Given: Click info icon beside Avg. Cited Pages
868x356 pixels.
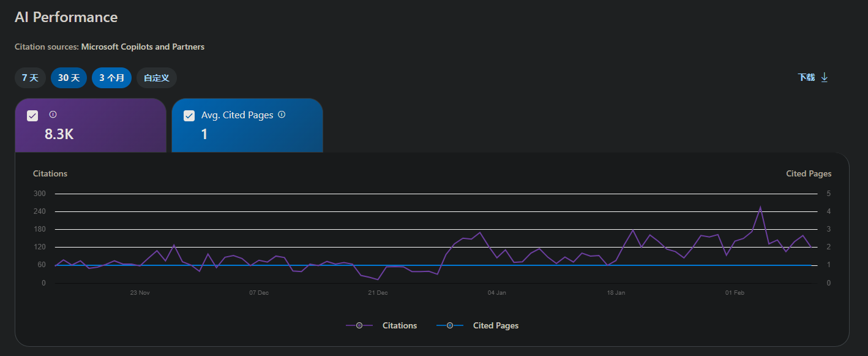Looking at the screenshot, I should (x=282, y=115).
